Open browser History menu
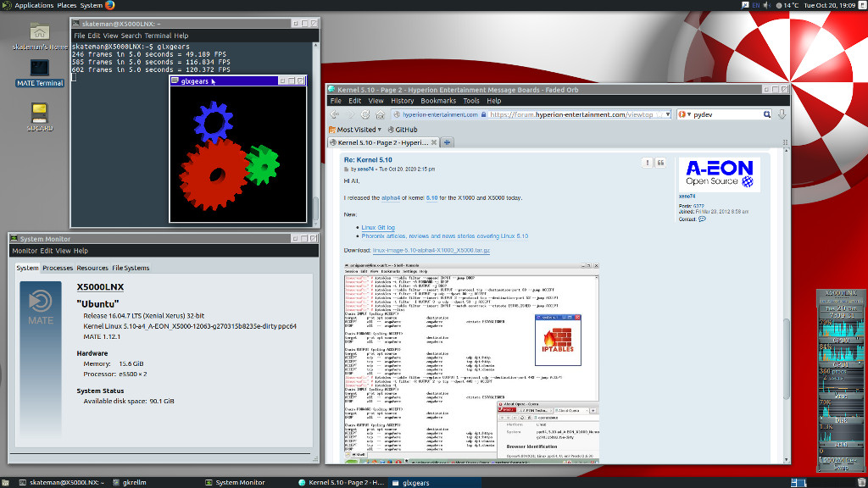The image size is (868, 488). [402, 101]
